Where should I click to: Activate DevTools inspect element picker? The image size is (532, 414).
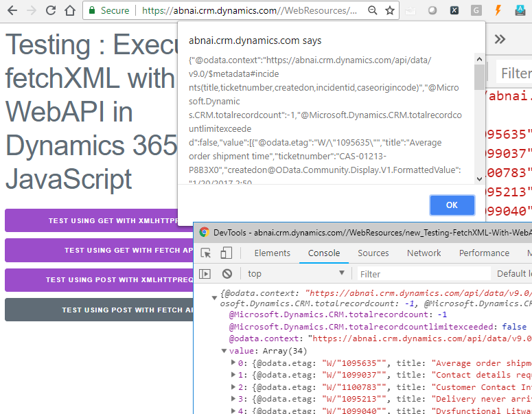coord(206,253)
